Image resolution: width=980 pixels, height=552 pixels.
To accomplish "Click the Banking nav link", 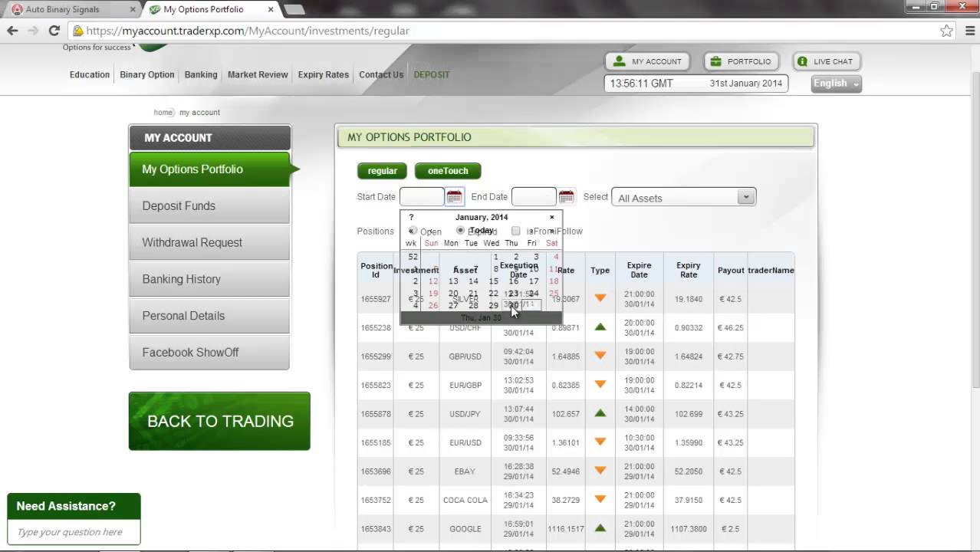I will pyautogui.click(x=201, y=74).
